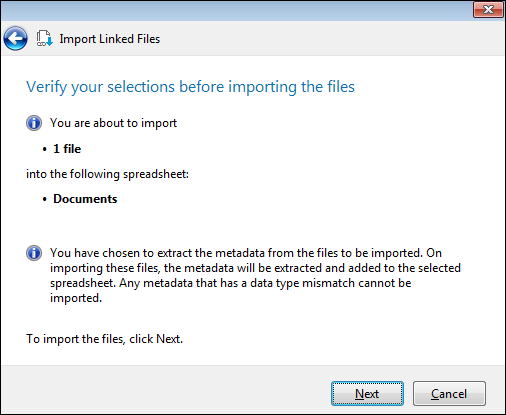The width and height of the screenshot is (506, 415).
Task: Click the 'Verify your selections' heading
Action: 190,87
